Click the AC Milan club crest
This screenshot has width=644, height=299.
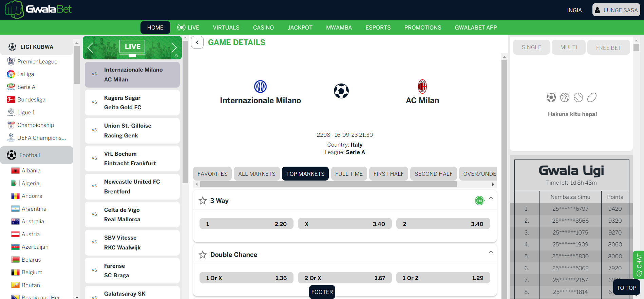pos(422,87)
